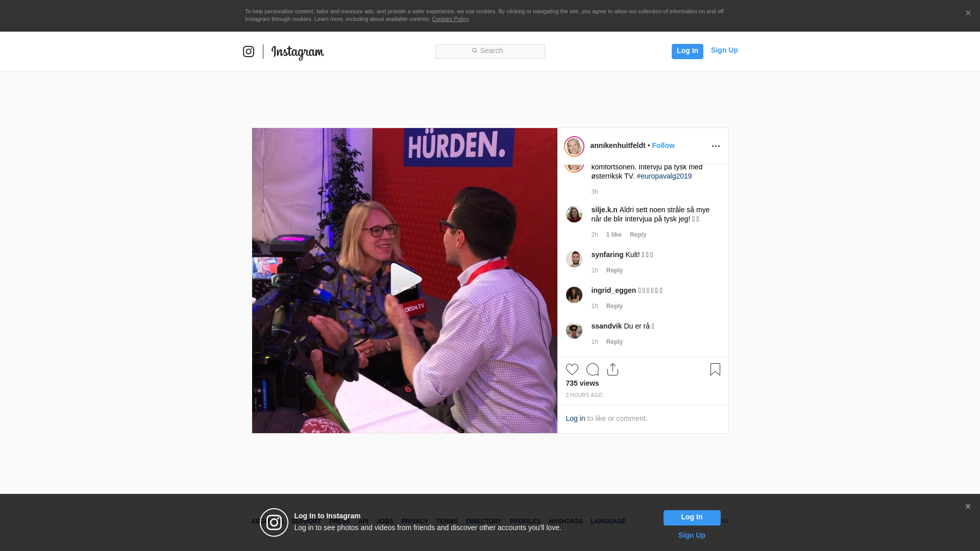The height and width of the screenshot is (551, 980).
Task: Open ingrid_eggen profile avatar
Action: [574, 295]
